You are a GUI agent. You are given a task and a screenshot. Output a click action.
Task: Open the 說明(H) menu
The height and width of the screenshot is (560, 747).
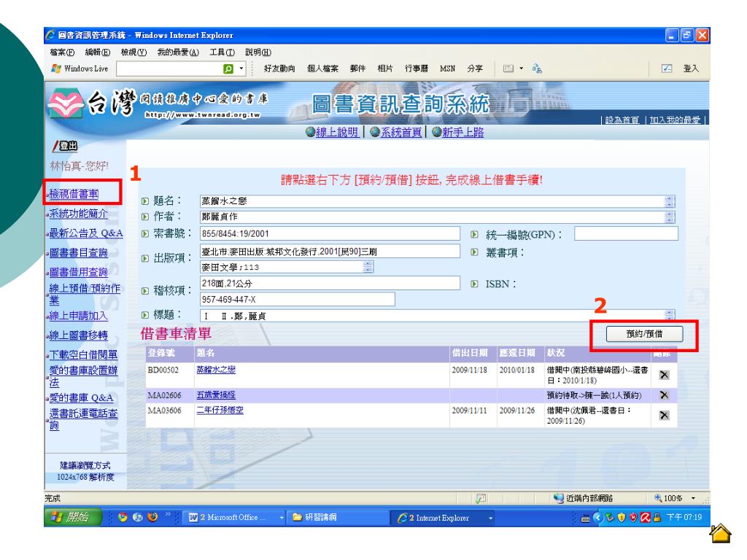tap(258, 52)
